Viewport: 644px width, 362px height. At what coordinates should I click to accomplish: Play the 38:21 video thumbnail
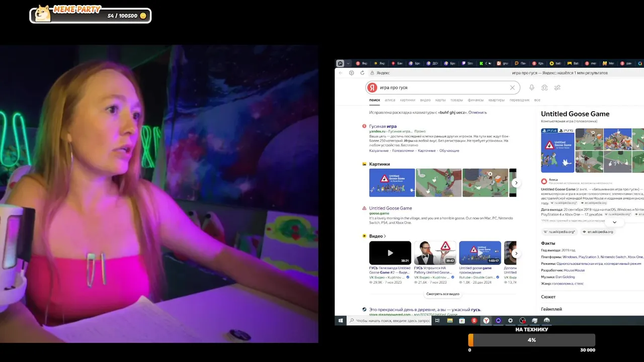coord(390,253)
